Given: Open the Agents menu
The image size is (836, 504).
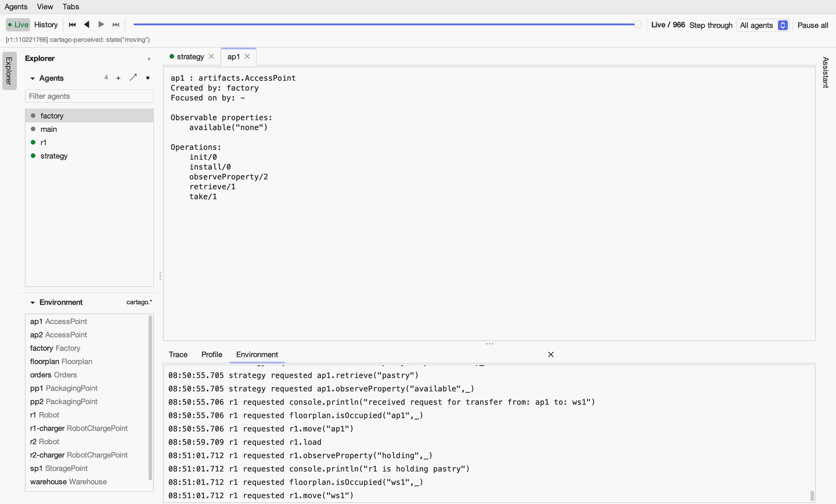Looking at the screenshot, I should [16, 7].
